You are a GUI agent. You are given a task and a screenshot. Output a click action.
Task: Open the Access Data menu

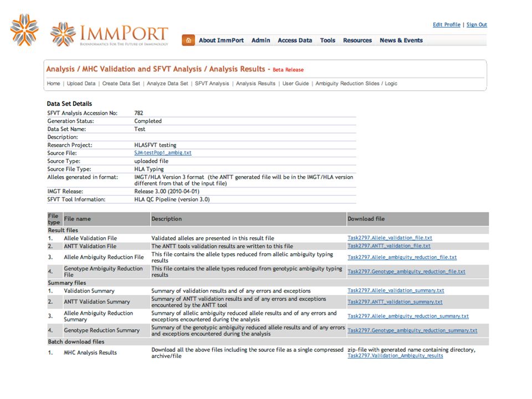pos(295,40)
